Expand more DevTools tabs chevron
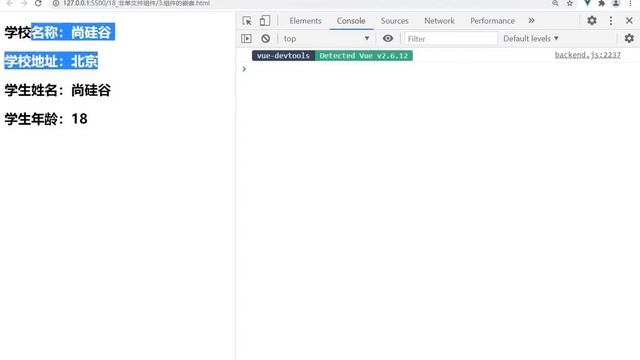This screenshot has width=640, height=360. click(531, 21)
